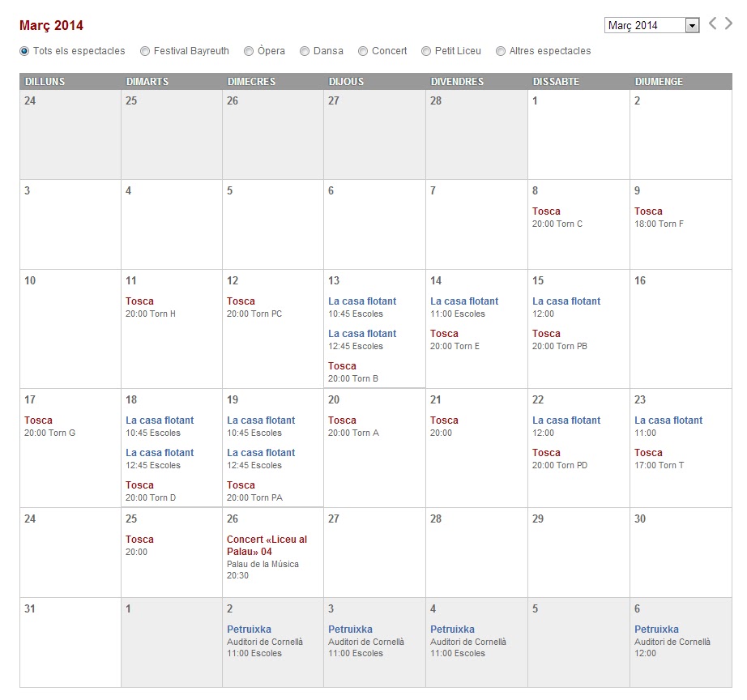Open Tosca Torn A on Thursday 20
The height and width of the screenshot is (700, 747).
coord(342,420)
